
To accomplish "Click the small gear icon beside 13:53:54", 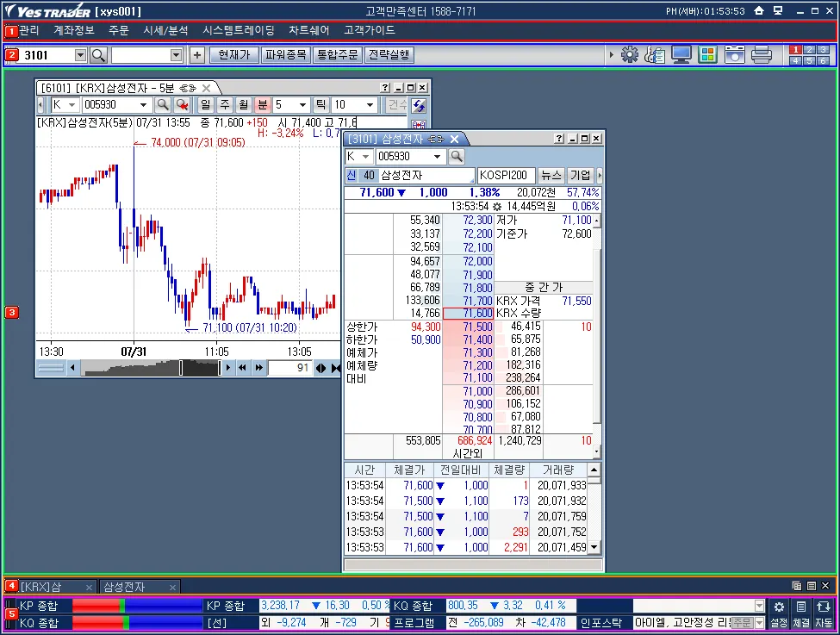I will [x=497, y=207].
